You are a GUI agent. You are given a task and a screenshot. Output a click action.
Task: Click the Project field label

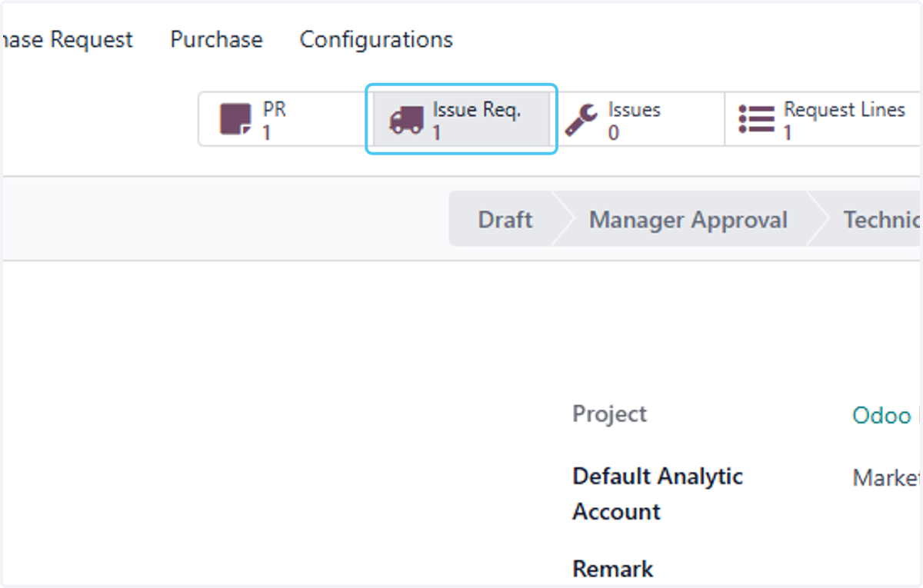609,414
